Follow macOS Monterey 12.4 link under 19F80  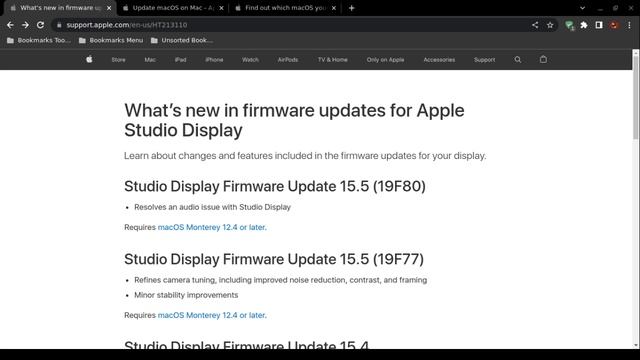click(211, 227)
